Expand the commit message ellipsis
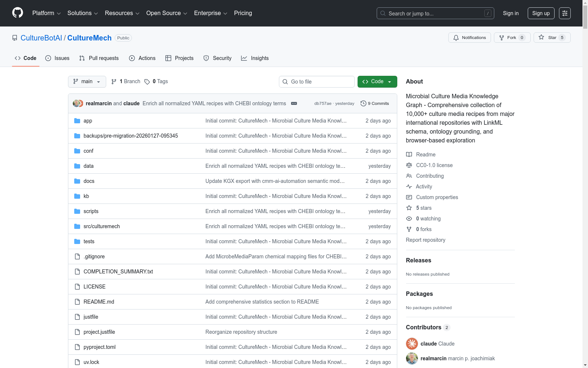 point(294,103)
